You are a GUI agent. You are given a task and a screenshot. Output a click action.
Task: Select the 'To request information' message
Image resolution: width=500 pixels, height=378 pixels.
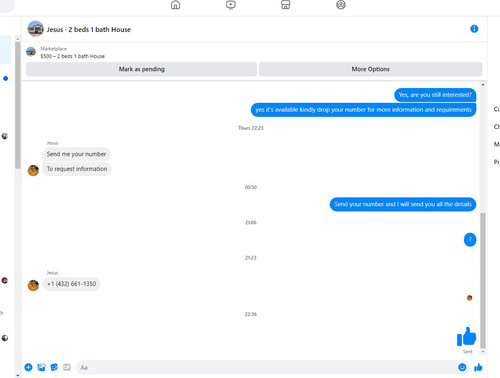tap(77, 169)
